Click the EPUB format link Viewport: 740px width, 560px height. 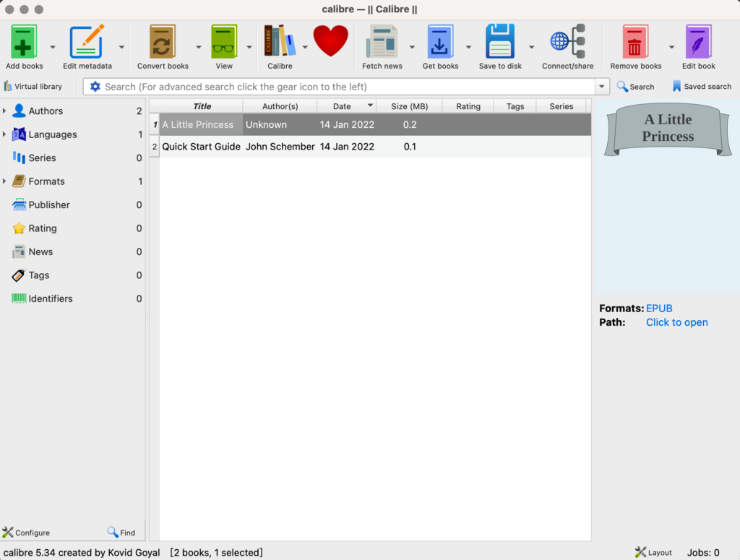659,309
